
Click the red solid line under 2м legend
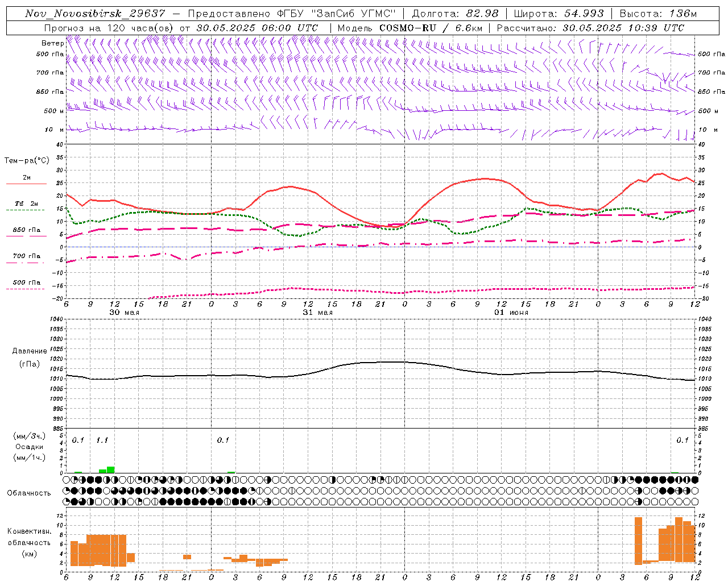[x=26, y=184]
